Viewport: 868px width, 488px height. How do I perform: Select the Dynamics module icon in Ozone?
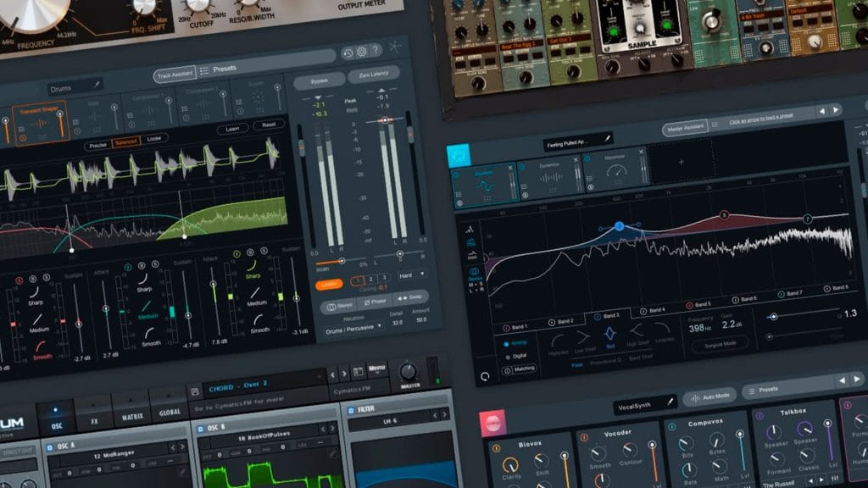[x=550, y=178]
